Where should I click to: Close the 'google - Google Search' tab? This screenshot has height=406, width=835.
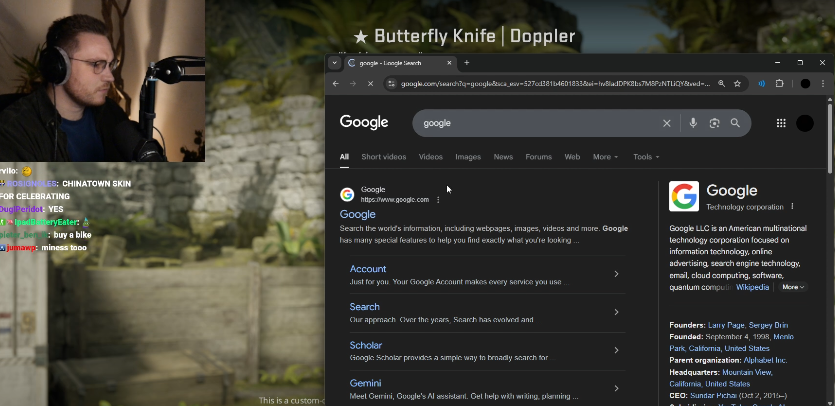(449, 63)
